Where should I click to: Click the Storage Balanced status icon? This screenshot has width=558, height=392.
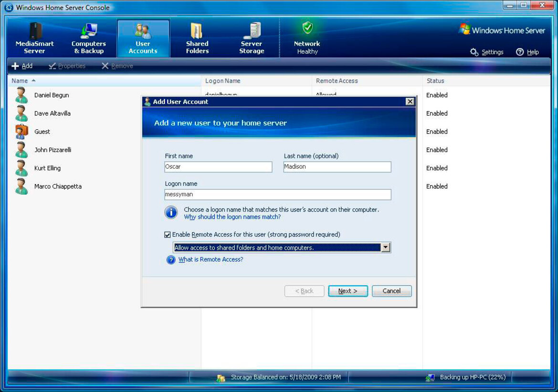(x=221, y=378)
